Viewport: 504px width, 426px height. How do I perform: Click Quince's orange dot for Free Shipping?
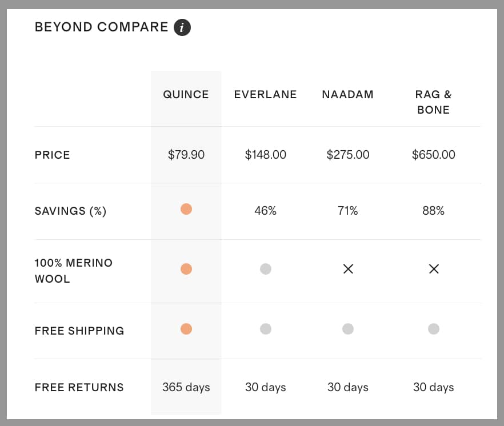(x=186, y=329)
